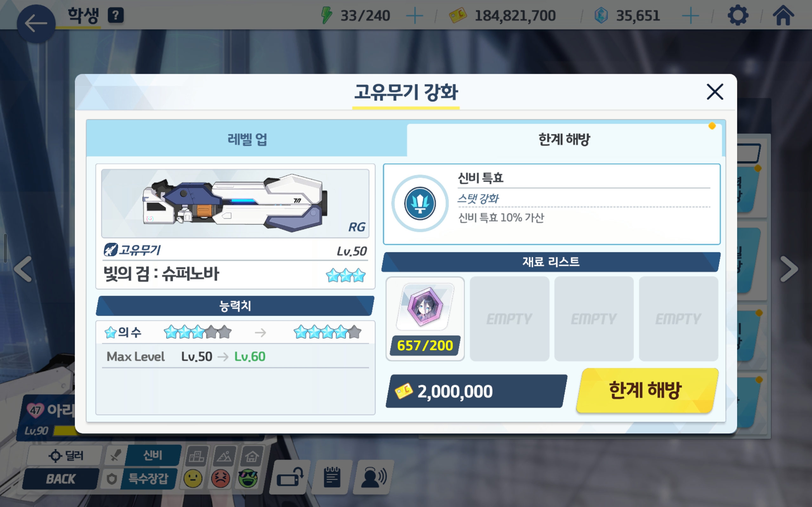Viewport: 812px width, 507px height.
Task: Open the settings gear icon
Action: click(x=738, y=16)
